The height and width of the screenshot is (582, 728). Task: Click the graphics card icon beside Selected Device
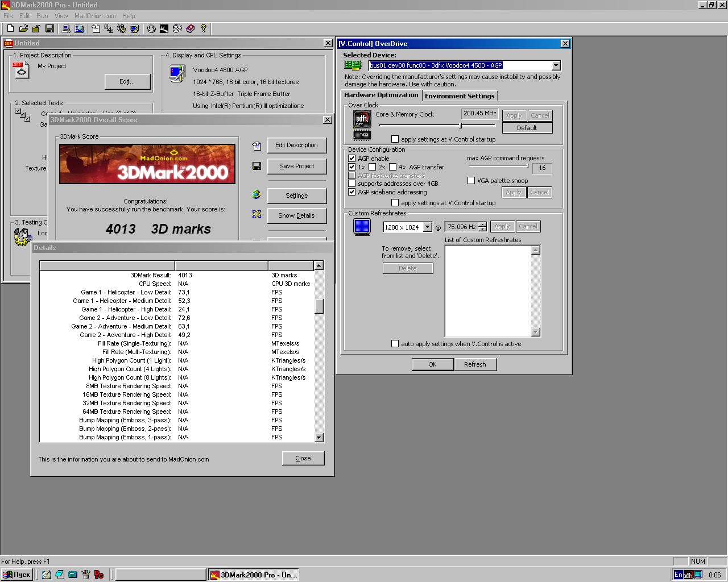353,65
